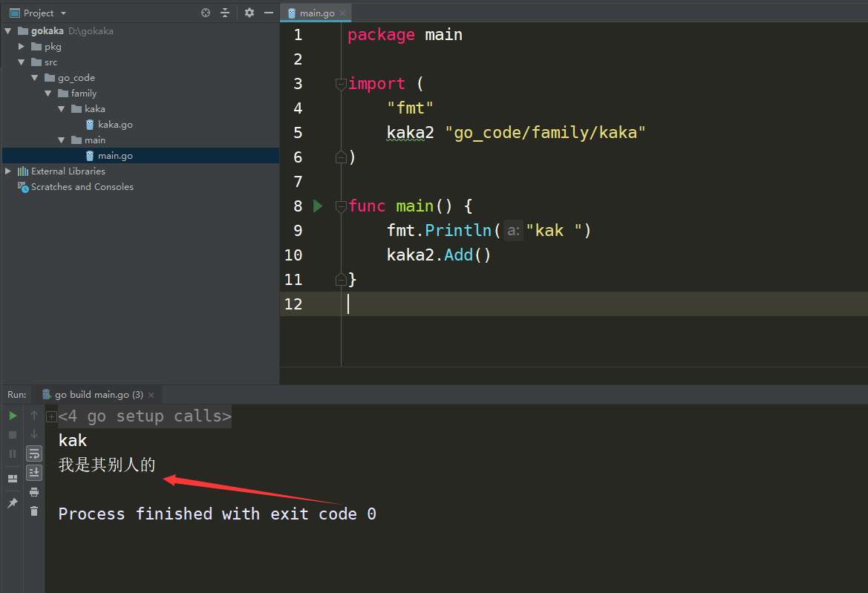The width and height of the screenshot is (868, 593).
Task: Fold the func main block at line 8
Action: (341, 206)
